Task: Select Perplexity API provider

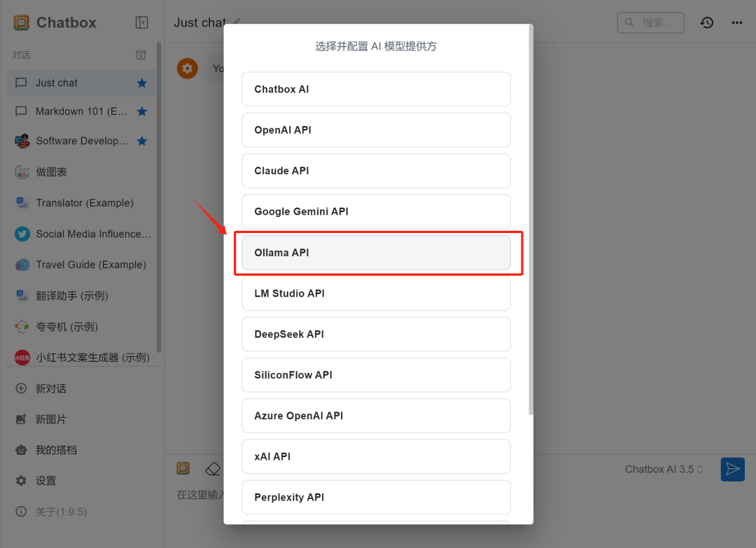Action: [x=376, y=498]
